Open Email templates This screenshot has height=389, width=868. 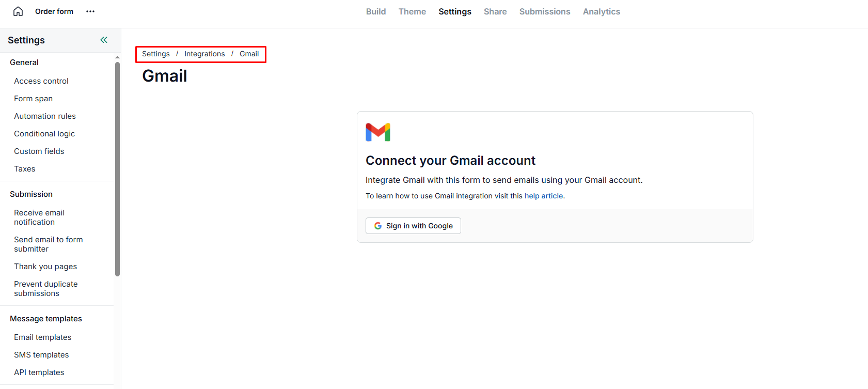coord(43,337)
